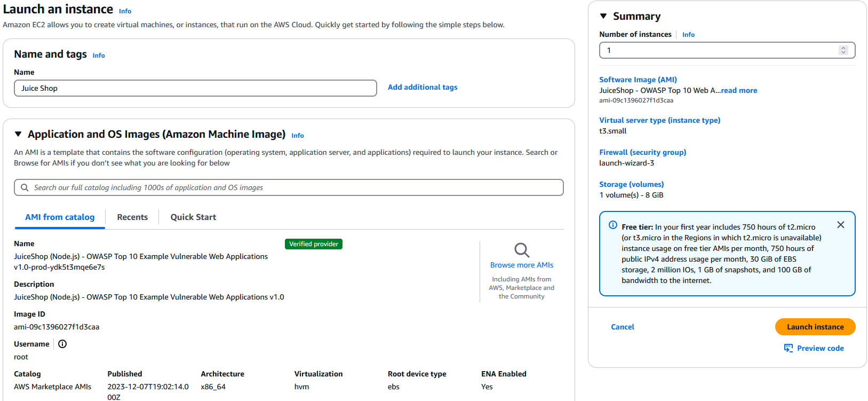868x401 pixels.
Task: Click the Image ID ami-09c1396027f1d3caa in AMI details
Action: click(x=57, y=327)
